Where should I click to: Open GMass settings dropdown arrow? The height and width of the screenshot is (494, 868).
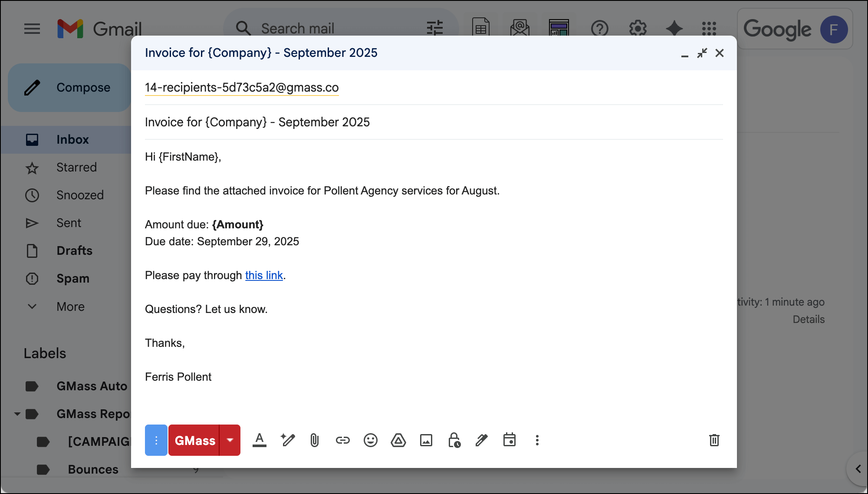click(x=230, y=440)
